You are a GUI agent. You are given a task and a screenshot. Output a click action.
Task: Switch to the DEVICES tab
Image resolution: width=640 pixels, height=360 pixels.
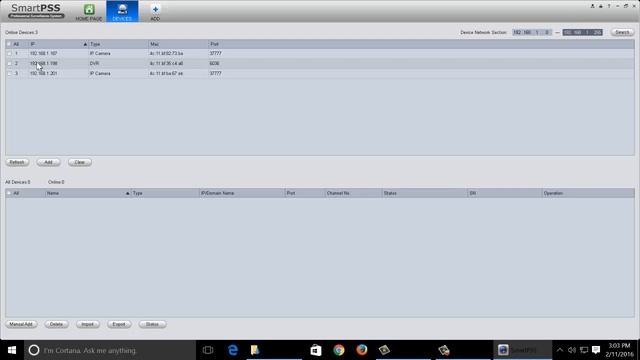[x=122, y=11]
